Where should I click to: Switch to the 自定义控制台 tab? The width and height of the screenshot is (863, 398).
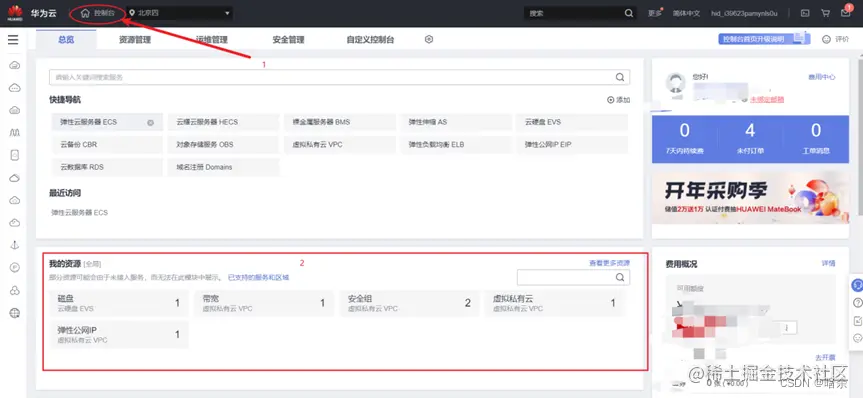click(370, 40)
